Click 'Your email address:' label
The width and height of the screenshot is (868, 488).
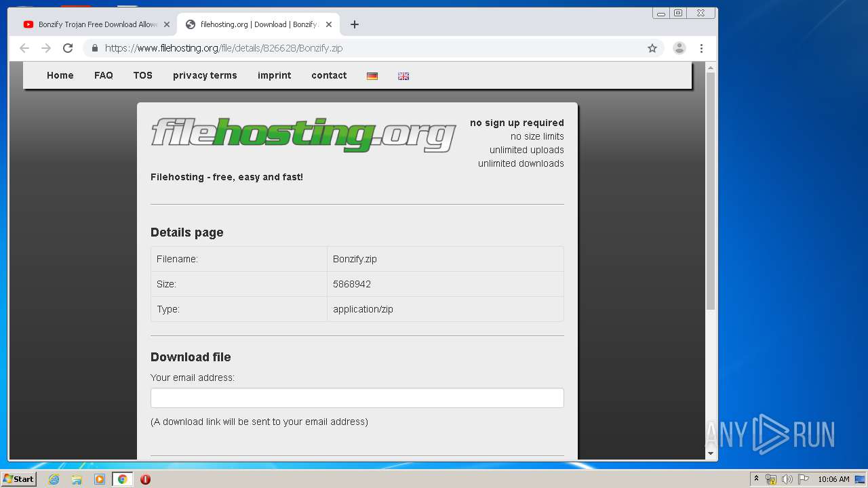(193, 378)
